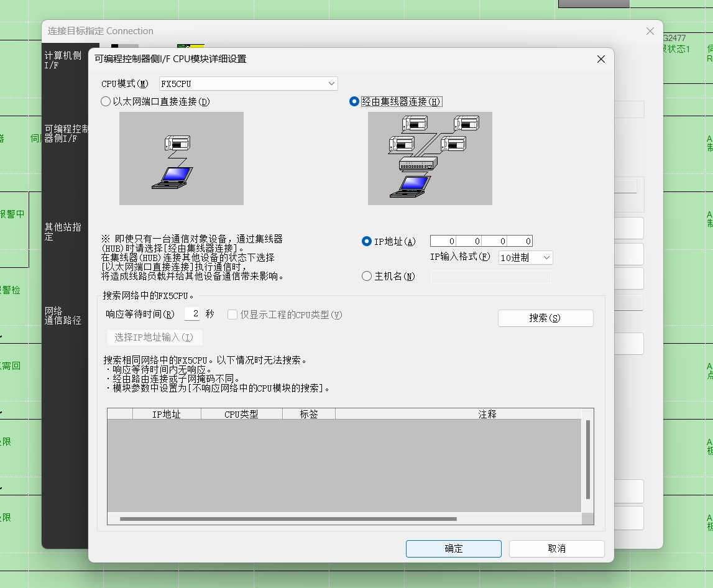Toggle 仅显示工程的CPU类型 checkbox

click(232, 315)
